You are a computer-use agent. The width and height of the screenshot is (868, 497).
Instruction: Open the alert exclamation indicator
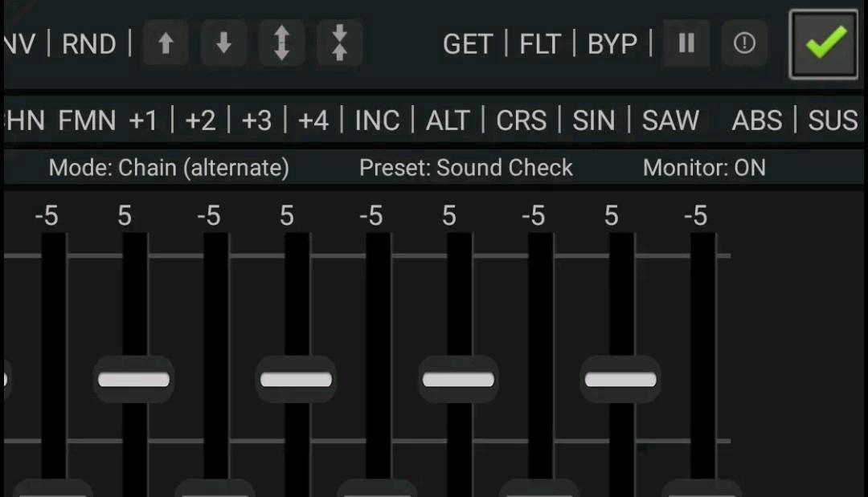click(x=744, y=44)
